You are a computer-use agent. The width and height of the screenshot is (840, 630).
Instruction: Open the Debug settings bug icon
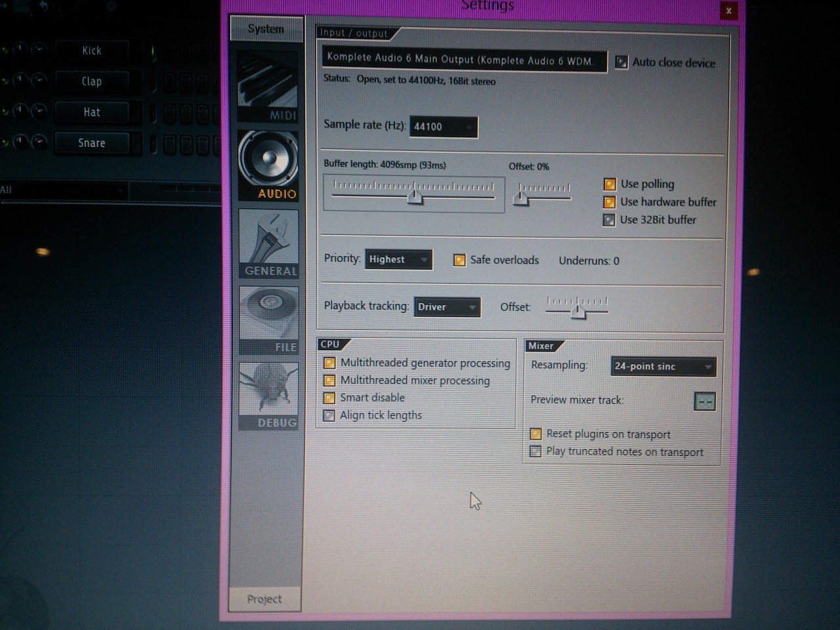(269, 396)
